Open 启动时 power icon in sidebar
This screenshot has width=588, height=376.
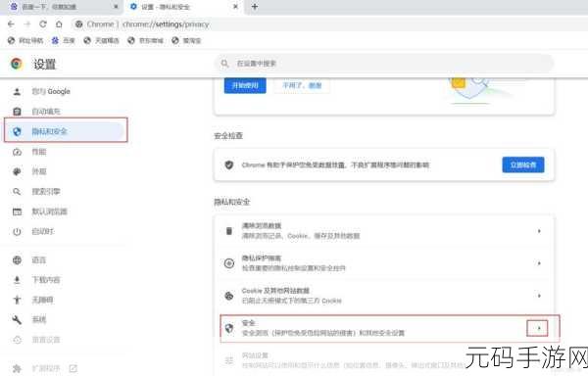pyautogui.click(x=17, y=231)
